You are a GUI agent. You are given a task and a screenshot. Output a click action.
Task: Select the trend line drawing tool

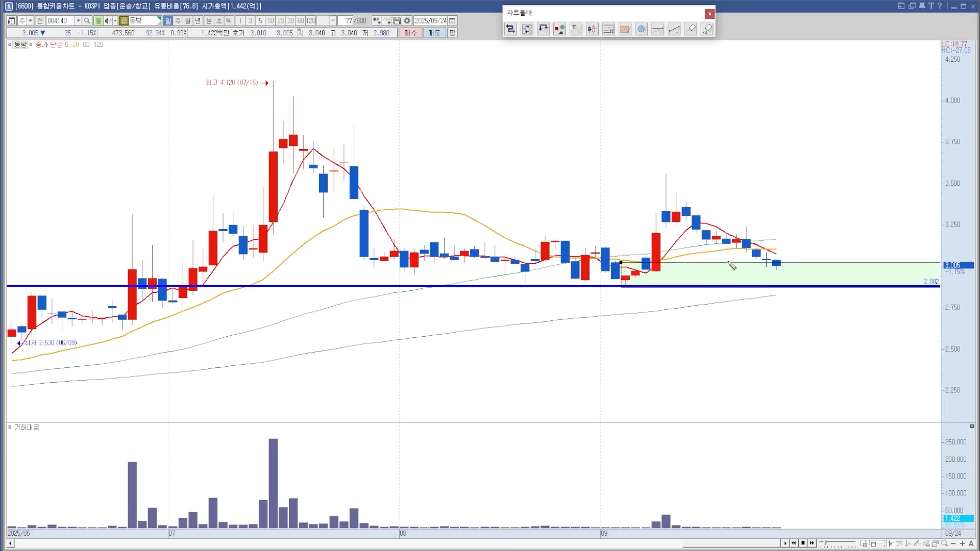click(x=674, y=29)
